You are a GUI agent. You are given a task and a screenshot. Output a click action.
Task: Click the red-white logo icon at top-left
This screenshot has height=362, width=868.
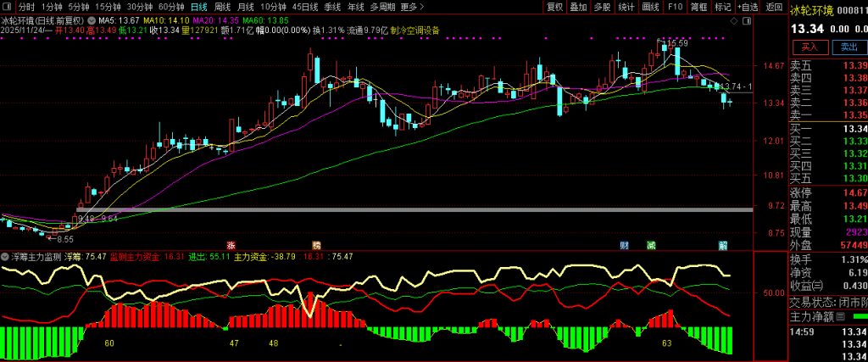8,7
